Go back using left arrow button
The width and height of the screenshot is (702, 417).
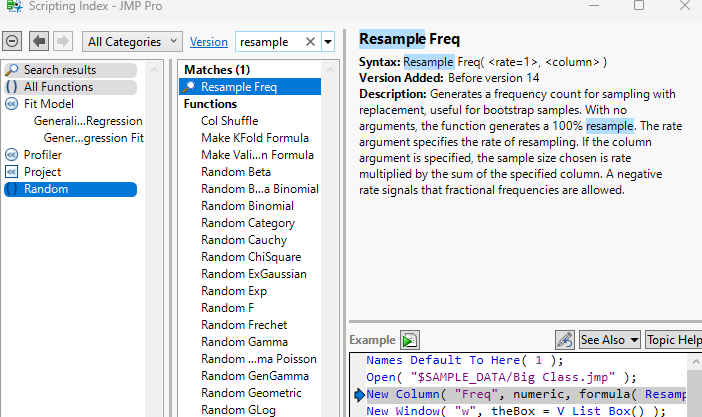click(39, 42)
